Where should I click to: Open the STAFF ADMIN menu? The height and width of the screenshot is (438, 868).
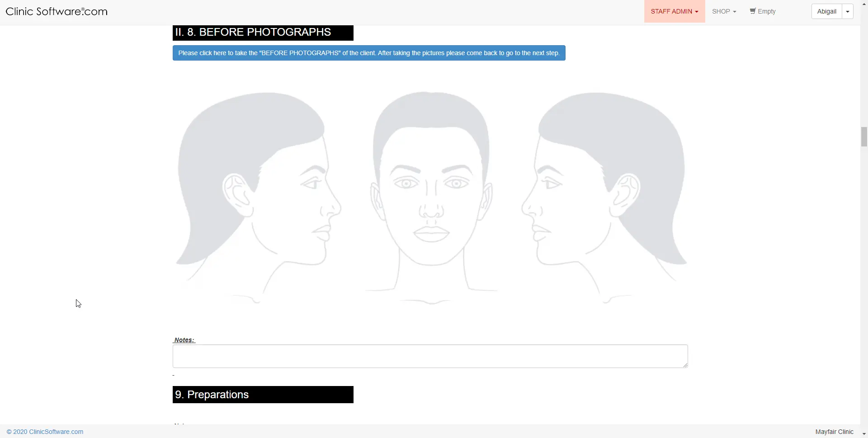pos(674,11)
